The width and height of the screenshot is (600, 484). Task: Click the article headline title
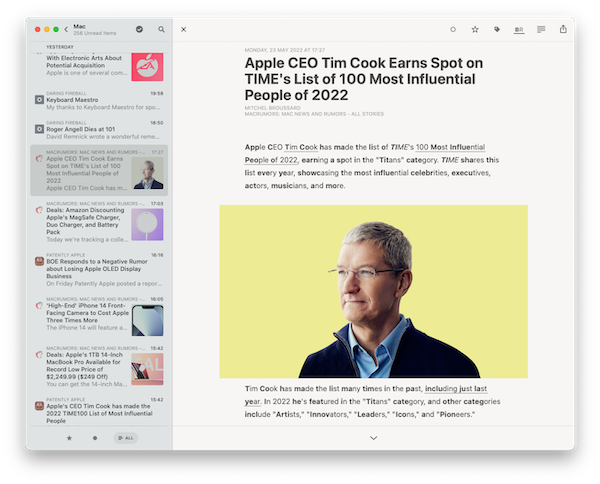(x=364, y=79)
